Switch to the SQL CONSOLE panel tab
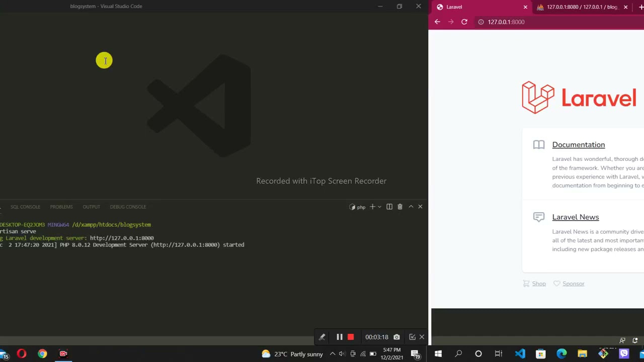Screen dimensions: 644x362 [x=25, y=207]
